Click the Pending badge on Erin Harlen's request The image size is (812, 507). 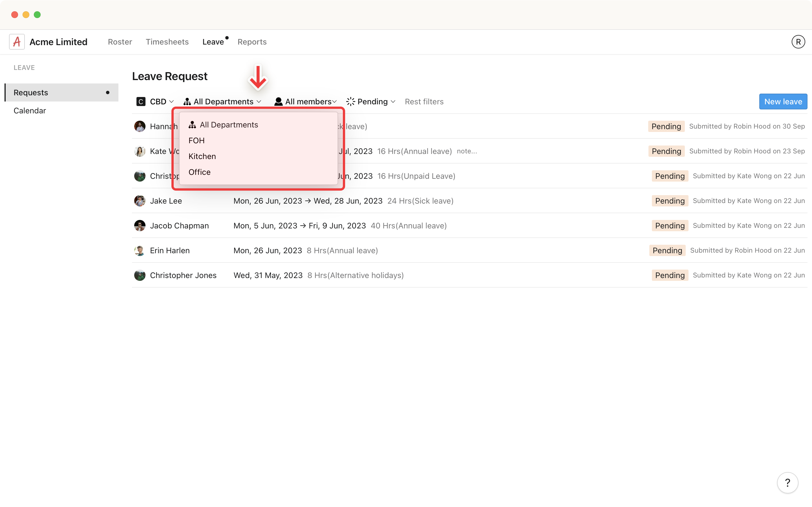click(x=667, y=250)
